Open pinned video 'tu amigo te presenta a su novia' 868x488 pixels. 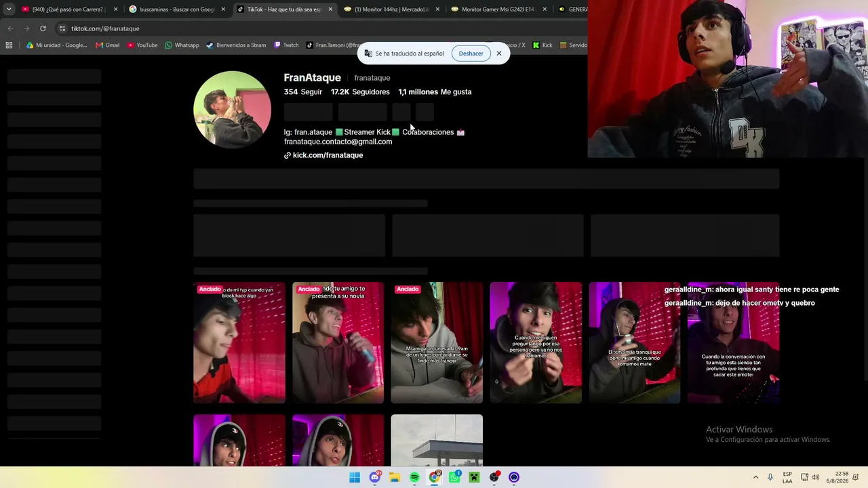(338, 343)
